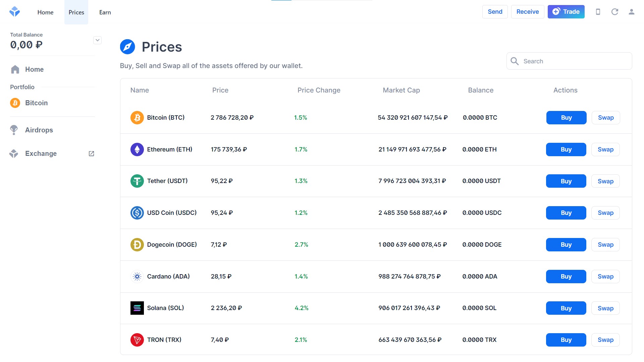Buy Solana (SOL)

pos(566,308)
